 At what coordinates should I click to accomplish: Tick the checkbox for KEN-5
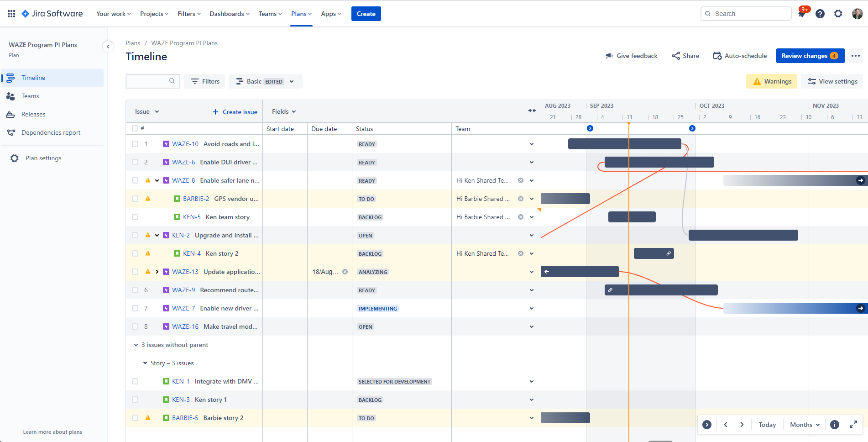click(135, 217)
